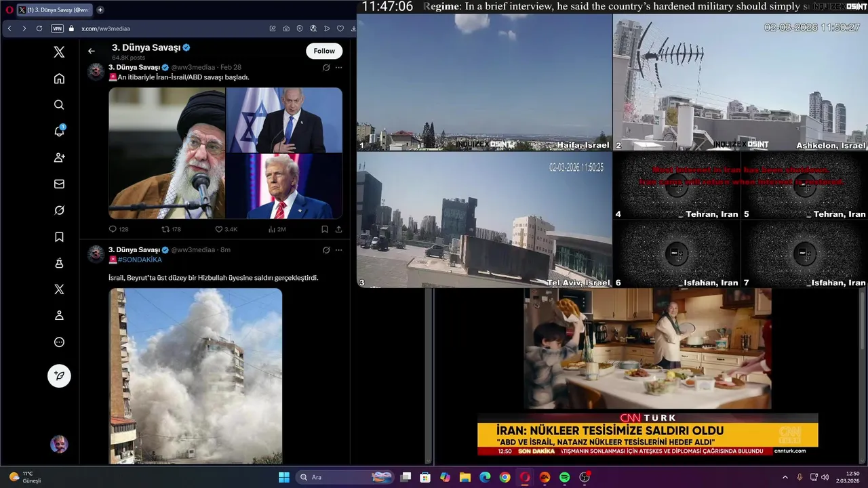Open the Beirut explosion image
868x488 pixels.
196,376
